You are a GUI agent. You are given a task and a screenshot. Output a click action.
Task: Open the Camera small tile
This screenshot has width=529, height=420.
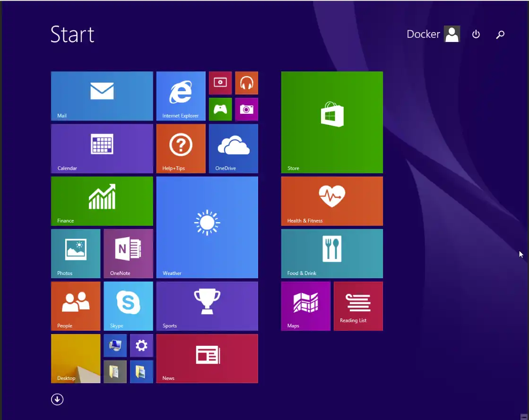246,109
